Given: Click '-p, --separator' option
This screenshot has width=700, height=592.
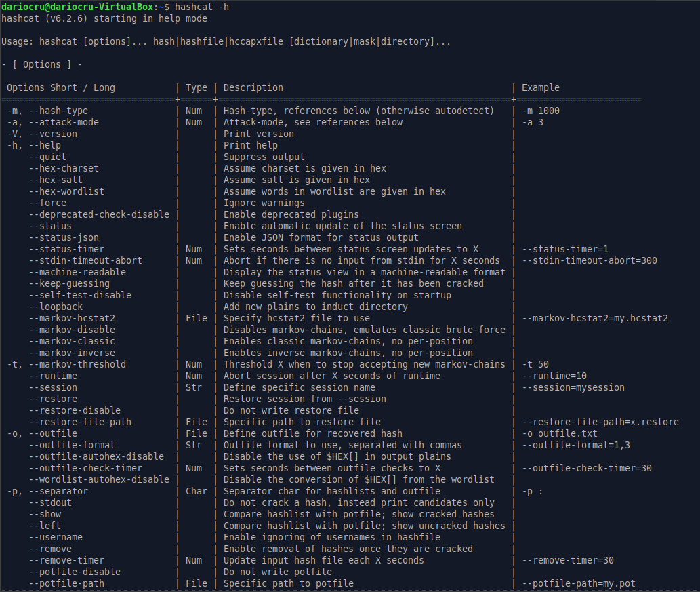Looking at the screenshot, I should point(47,492).
